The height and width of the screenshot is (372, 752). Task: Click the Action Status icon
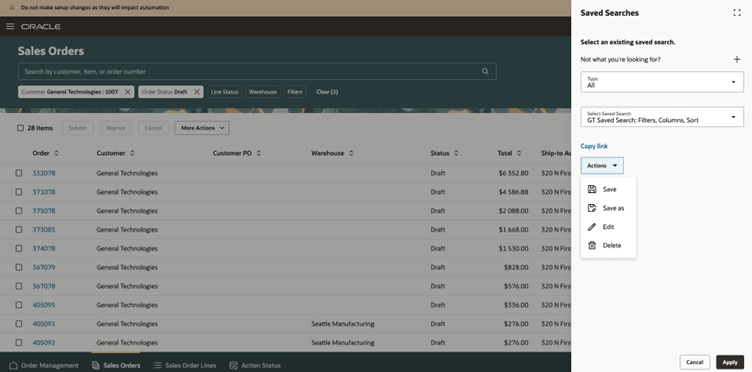click(234, 365)
